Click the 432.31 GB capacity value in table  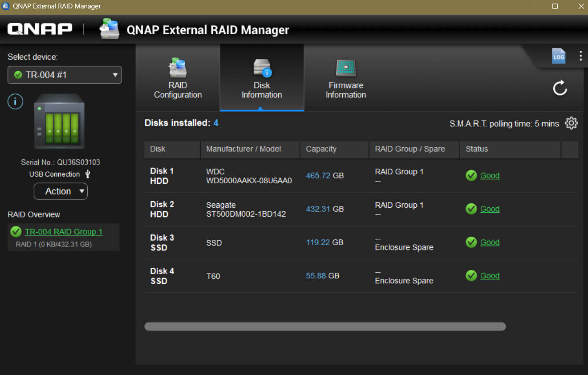point(325,209)
